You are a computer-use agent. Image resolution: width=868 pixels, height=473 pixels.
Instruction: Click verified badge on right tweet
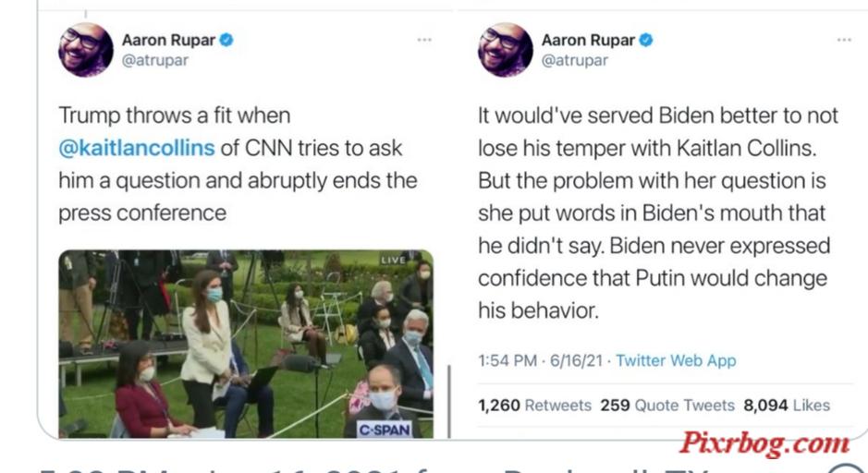pyautogui.click(x=646, y=40)
